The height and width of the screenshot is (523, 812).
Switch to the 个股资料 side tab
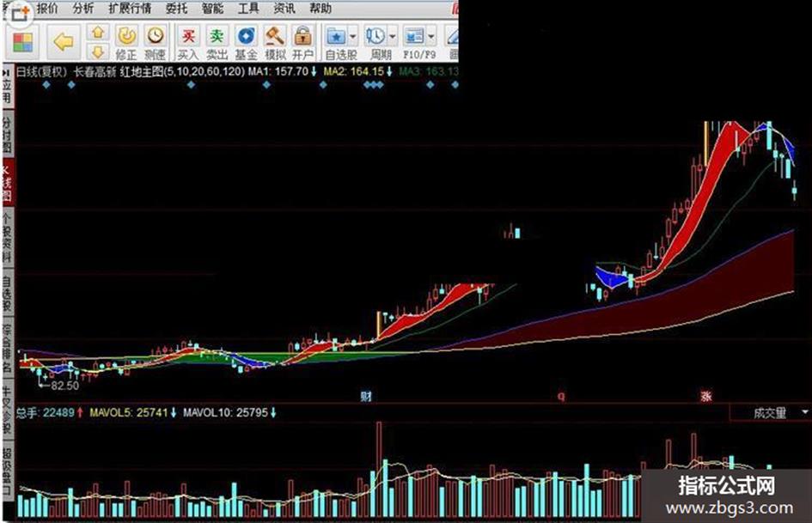pos(7,237)
